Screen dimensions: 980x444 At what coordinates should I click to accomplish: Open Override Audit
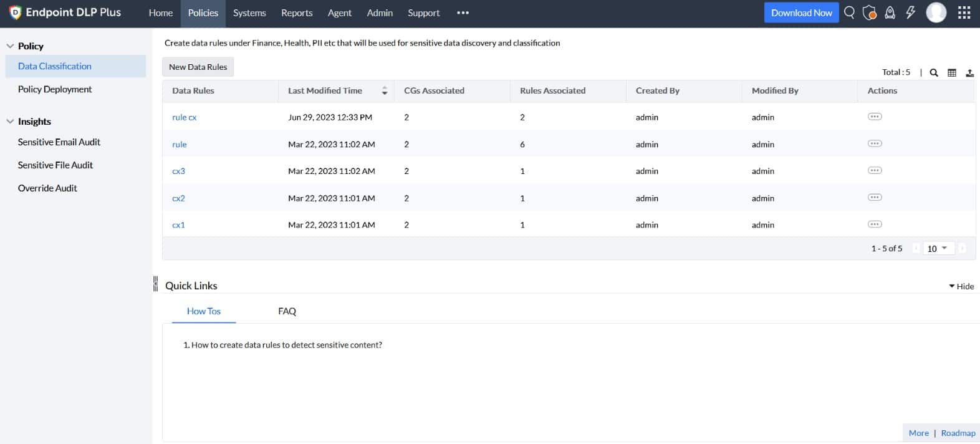[x=47, y=188]
